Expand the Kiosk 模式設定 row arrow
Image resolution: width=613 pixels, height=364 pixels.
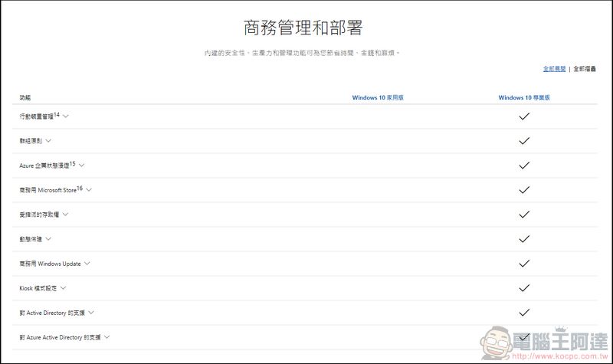pyautogui.click(x=63, y=288)
